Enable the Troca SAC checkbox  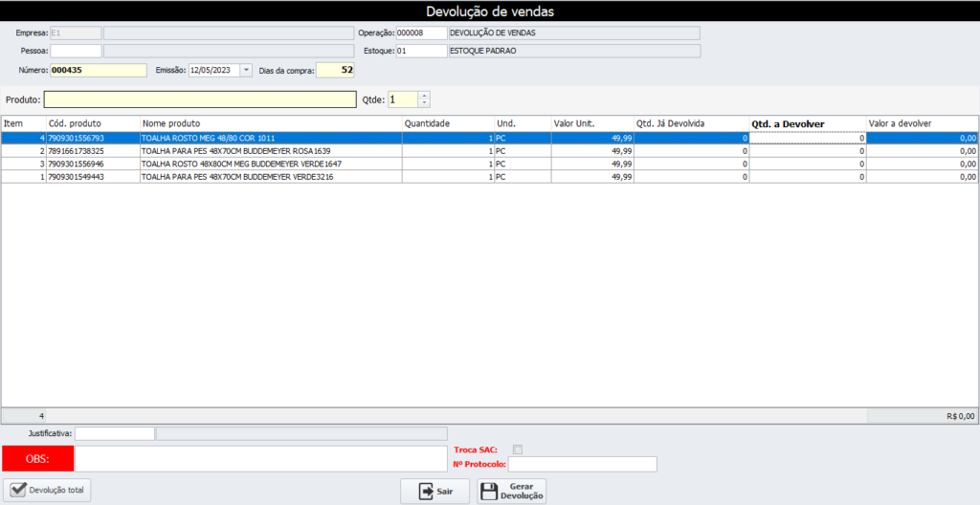coord(518,450)
